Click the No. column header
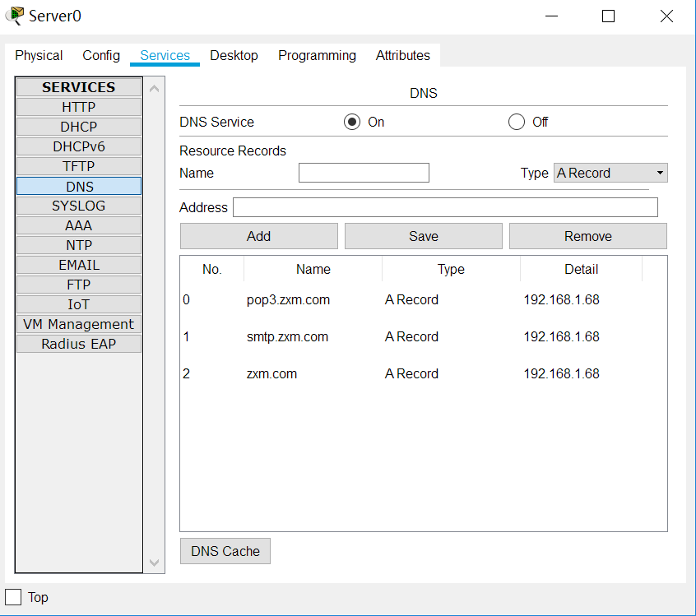 (x=212, y=270)
